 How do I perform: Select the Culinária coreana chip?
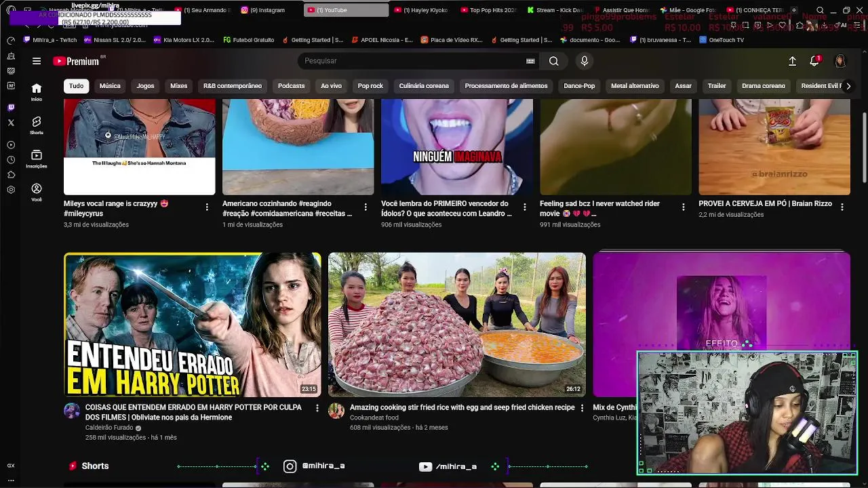[x=424, y=86]
